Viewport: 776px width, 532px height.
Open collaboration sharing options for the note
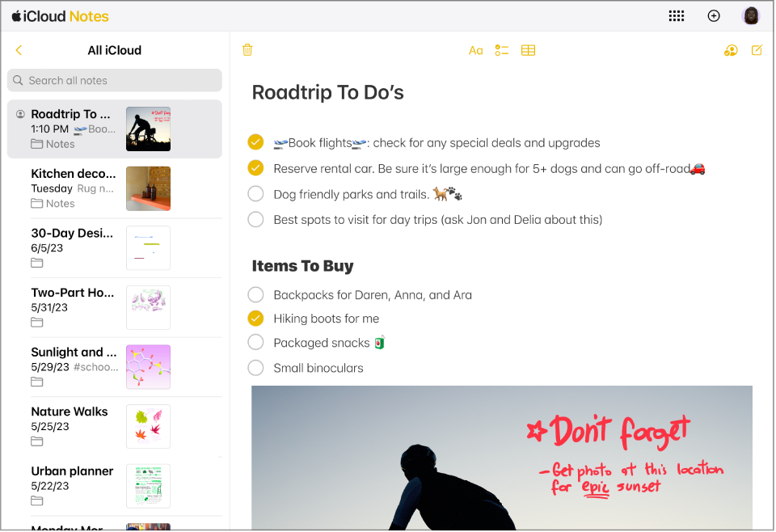[730, 50]
